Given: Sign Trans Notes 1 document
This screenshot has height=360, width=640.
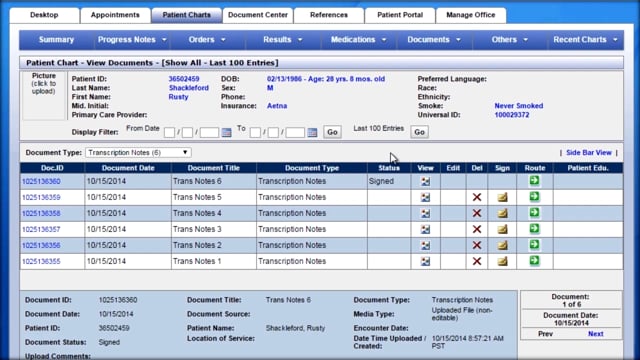Looking at the screenshot, I should (502, 261).
